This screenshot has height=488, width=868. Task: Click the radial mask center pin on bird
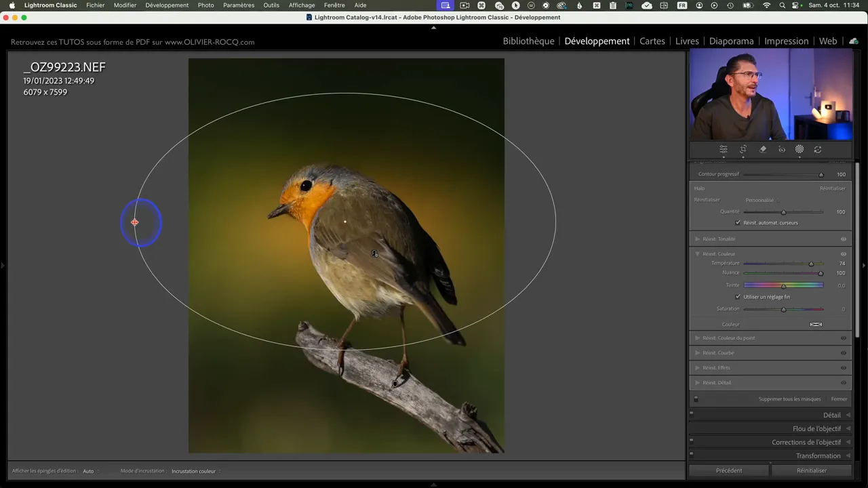pyautogui.click(x=345, y=222)
